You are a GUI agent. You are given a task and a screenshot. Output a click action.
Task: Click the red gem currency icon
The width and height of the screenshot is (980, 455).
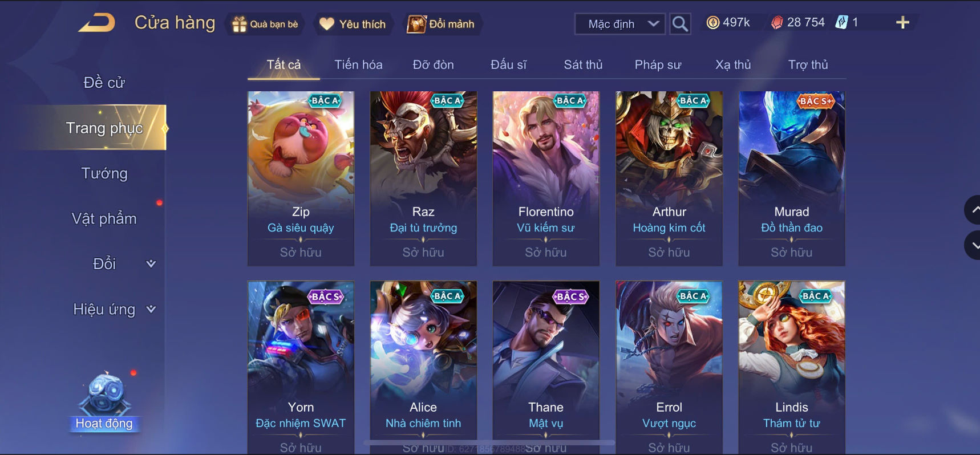777,23
